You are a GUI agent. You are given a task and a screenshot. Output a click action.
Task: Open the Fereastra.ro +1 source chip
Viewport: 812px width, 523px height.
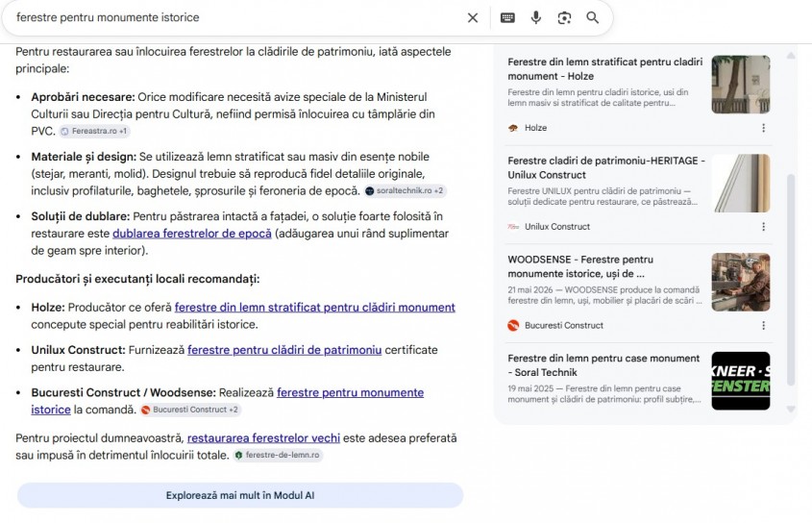pyautogui.click(x=94, y=131)
